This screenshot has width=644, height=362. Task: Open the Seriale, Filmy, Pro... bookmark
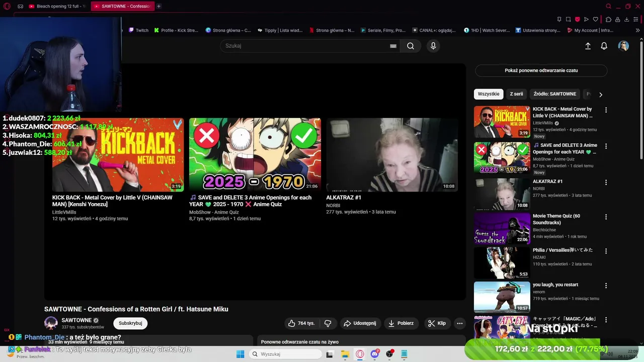tap(383, 30)
